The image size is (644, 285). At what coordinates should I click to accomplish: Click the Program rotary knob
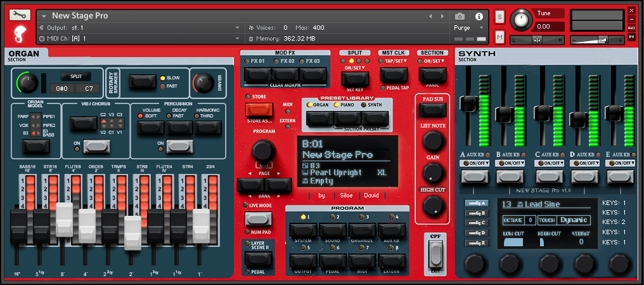point(264,150)
